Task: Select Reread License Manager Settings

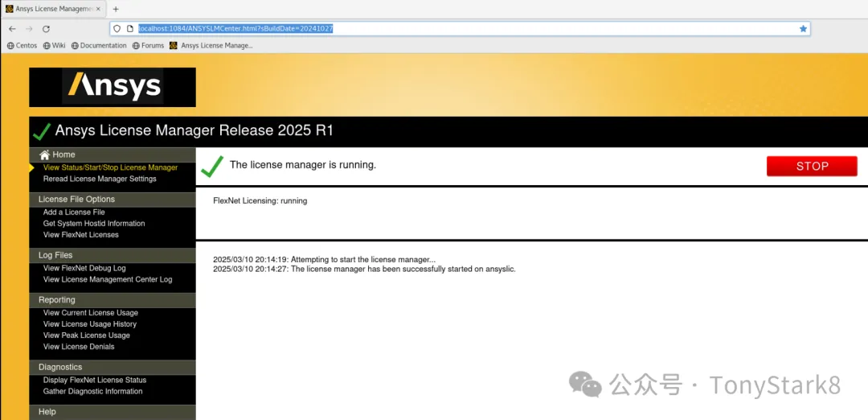Action: point(100,179)
